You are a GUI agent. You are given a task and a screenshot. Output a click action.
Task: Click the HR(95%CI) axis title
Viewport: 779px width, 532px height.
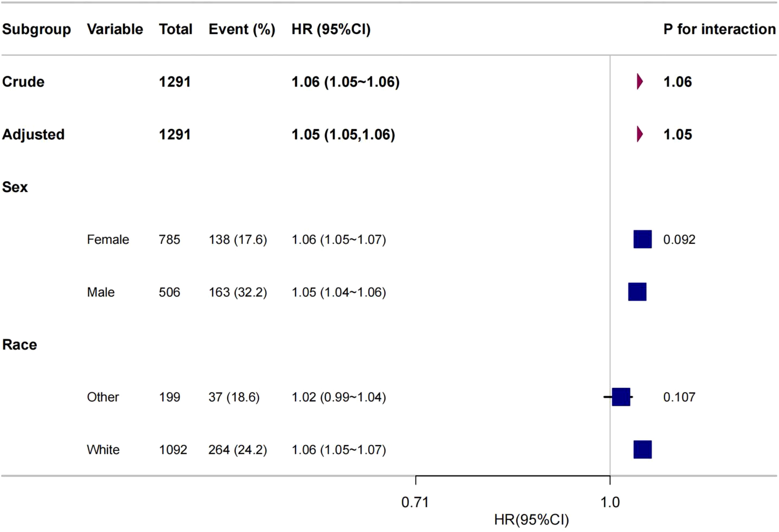point(531,520)
